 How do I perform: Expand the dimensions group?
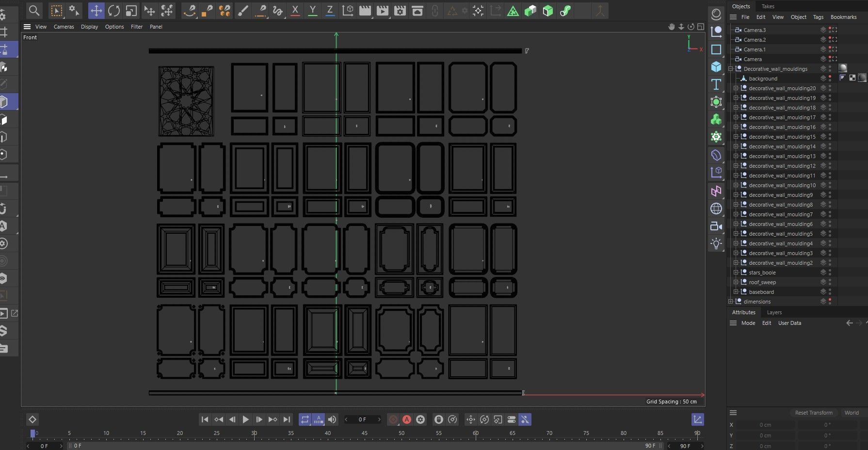(731, 302)
